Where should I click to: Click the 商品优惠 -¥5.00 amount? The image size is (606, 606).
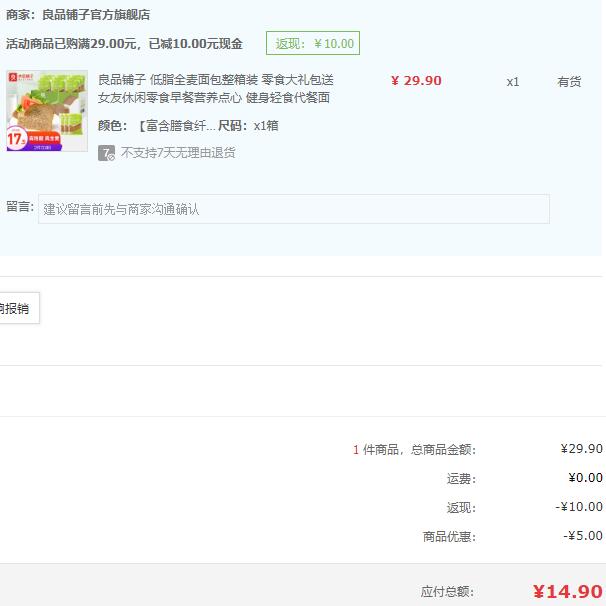(x=582, y=536)
